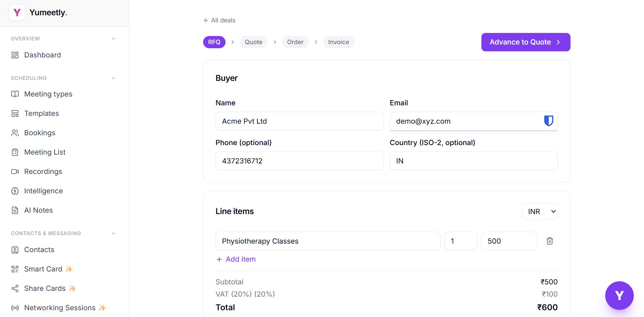Delete the Physiotherapy Classes line item
This screenshot has height=317, width=644.
(x=550, y=241)
